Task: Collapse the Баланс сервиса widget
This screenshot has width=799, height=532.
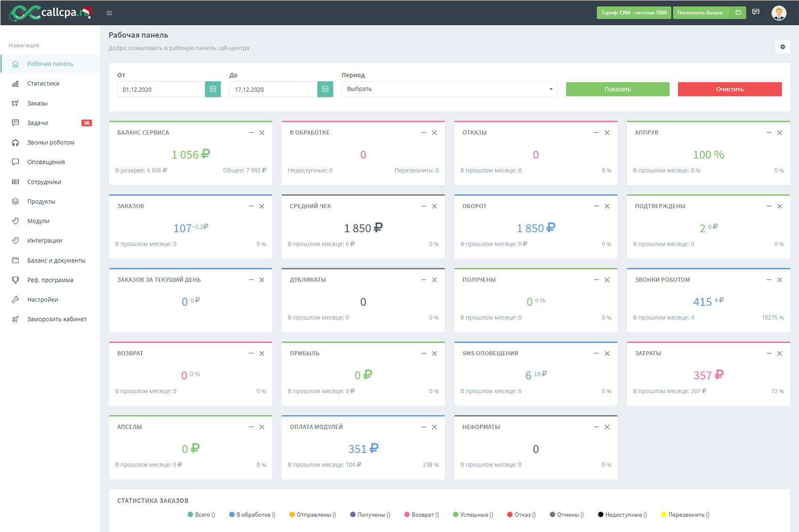Action: point(251,133)
